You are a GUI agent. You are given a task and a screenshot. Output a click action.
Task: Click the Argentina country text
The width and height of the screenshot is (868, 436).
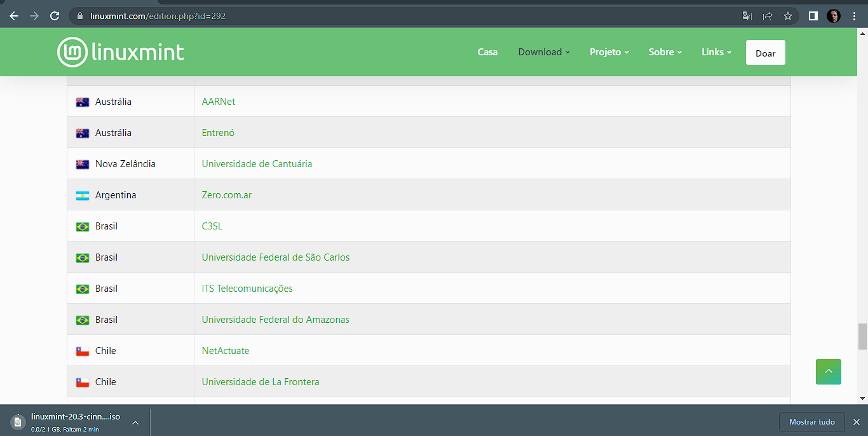[116, 195]
